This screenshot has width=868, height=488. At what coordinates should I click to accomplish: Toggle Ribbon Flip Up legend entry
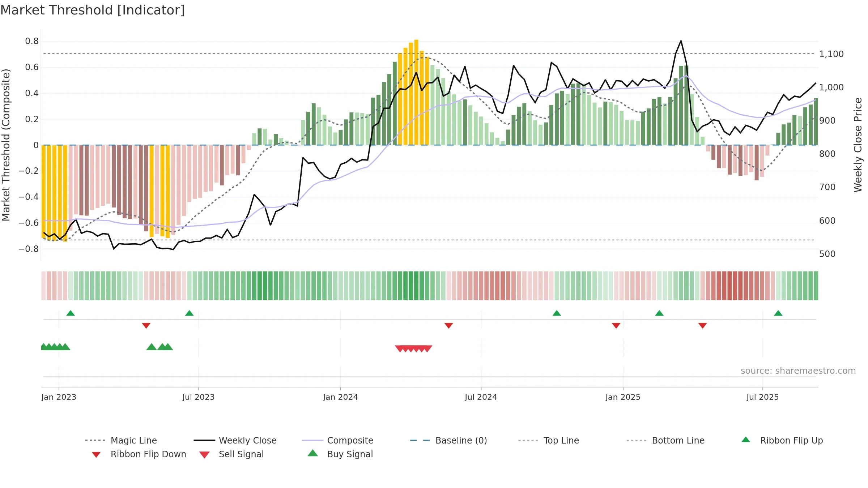coord(782,440)
